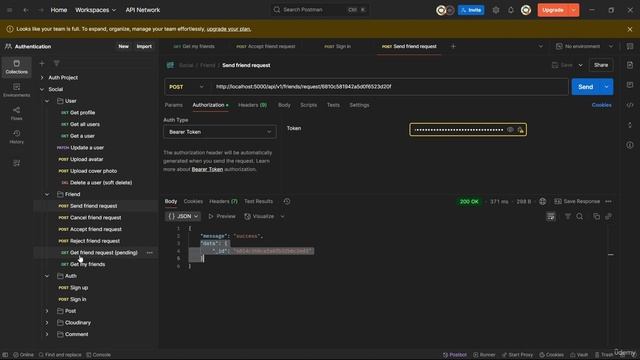Toggle word wrap icon in response toolbar
The image size is (640, 360).
tap(551, 217)
